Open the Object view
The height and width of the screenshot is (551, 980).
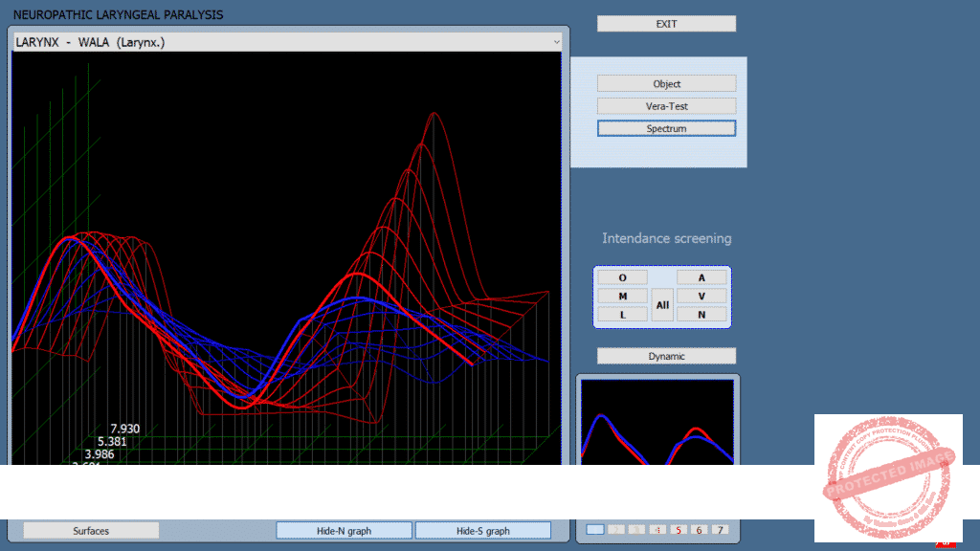(x=666, y=84)
